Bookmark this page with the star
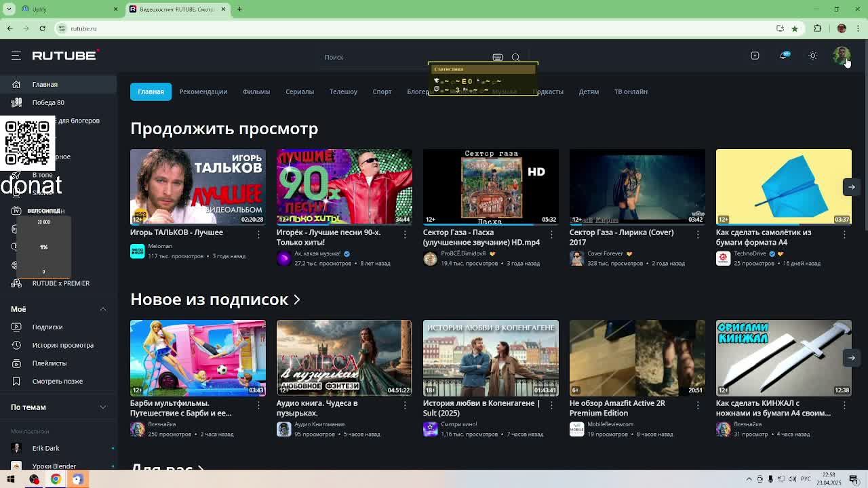868x488 pixels. coord(795,28)
